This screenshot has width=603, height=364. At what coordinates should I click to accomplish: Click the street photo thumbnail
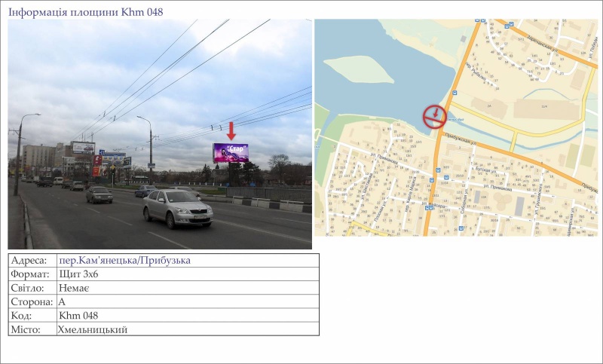pyautogui.click(x=160, y=134)
